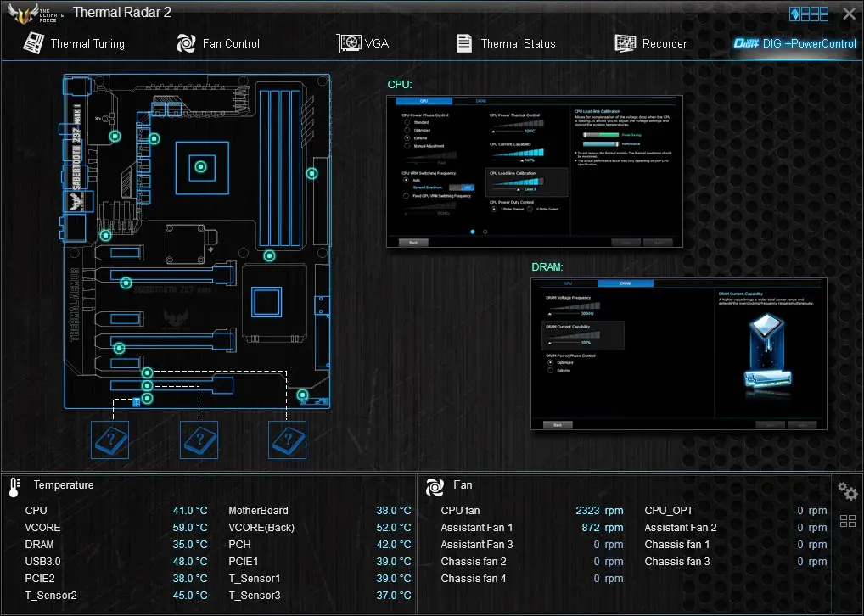Click the DRAM tab inside the CPU panel
864x616 pixels.
point(480,101)
